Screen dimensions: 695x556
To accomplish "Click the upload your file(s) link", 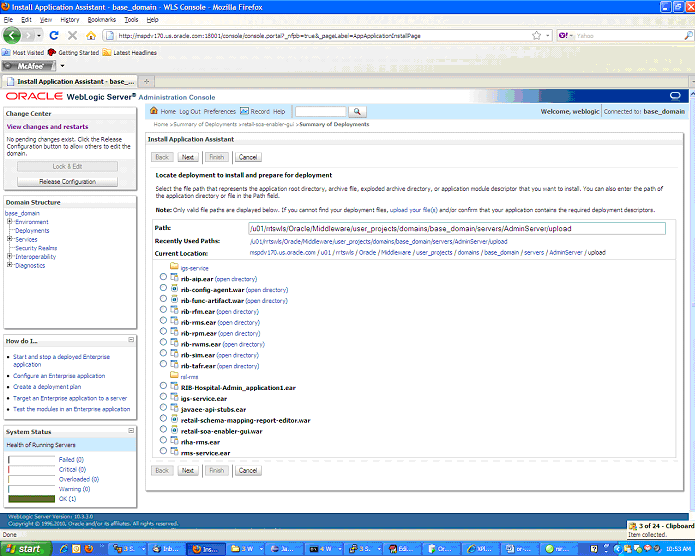I will coord(414,210).
